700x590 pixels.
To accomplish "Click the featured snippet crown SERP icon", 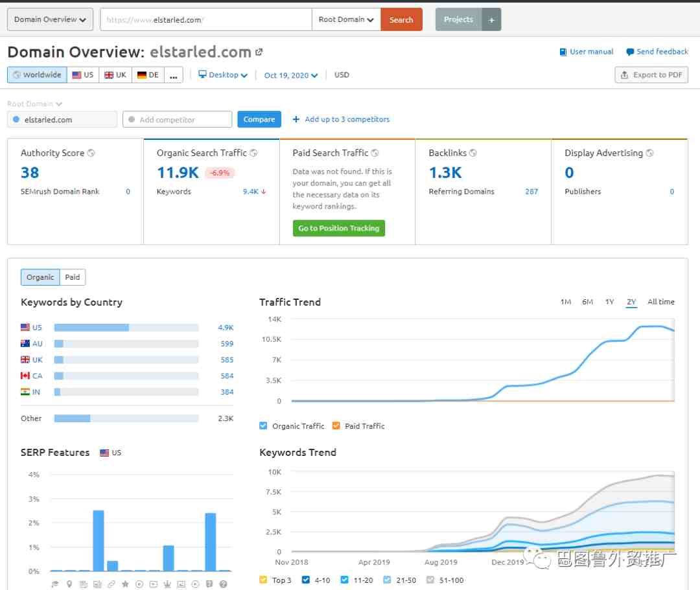I will pyautogui.click(x=167, y=584).
